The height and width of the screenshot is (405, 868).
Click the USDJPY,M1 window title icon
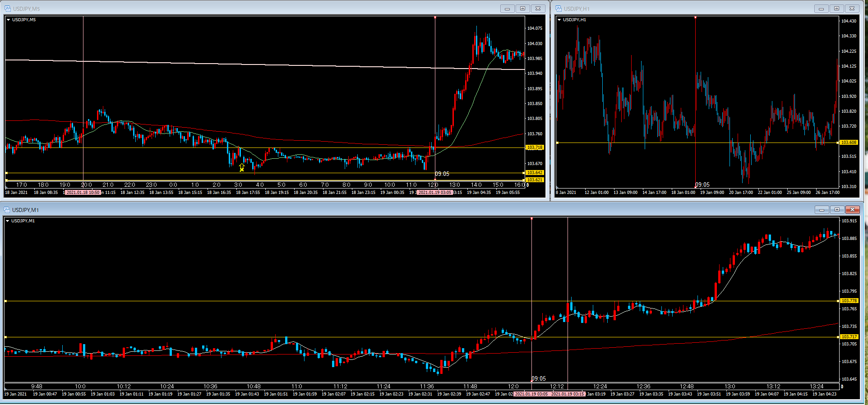(x=7, y=210)
